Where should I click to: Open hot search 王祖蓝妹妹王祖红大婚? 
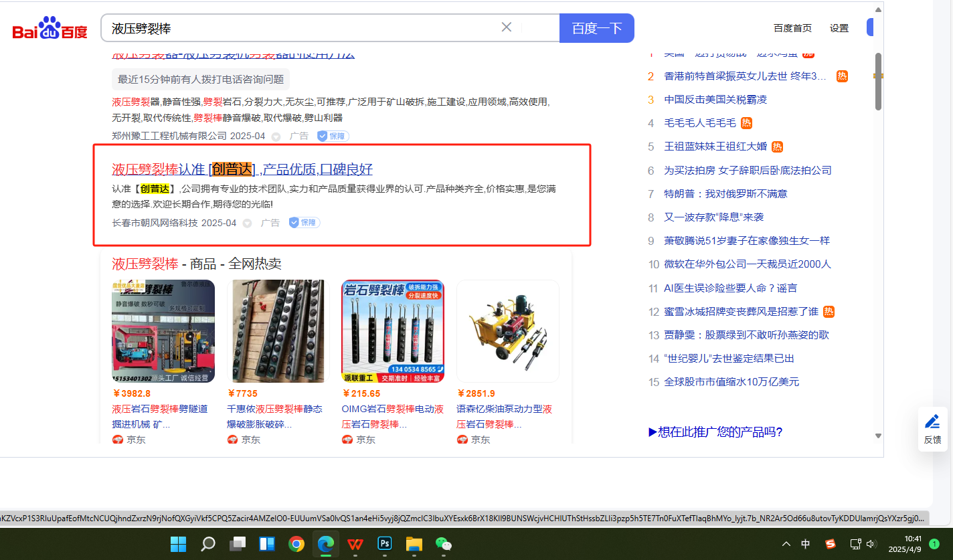pos(715,147)
